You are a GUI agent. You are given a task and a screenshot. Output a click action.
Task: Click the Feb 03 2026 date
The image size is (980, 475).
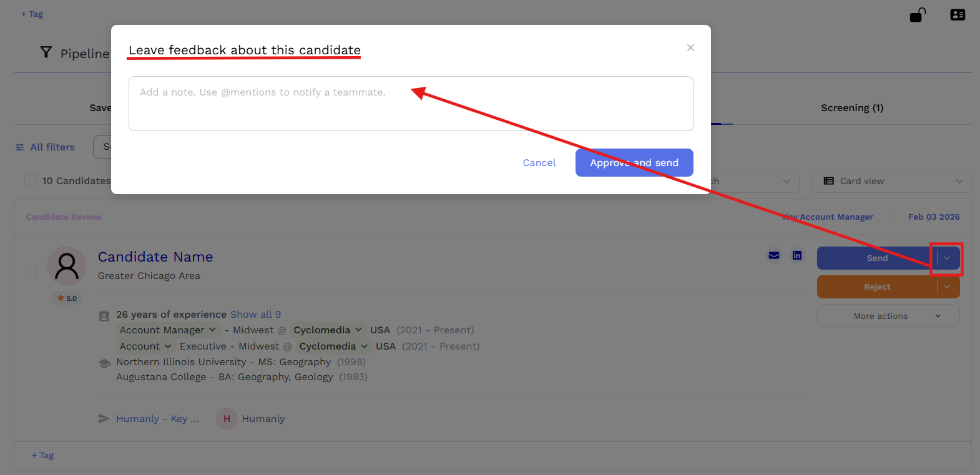934,217
